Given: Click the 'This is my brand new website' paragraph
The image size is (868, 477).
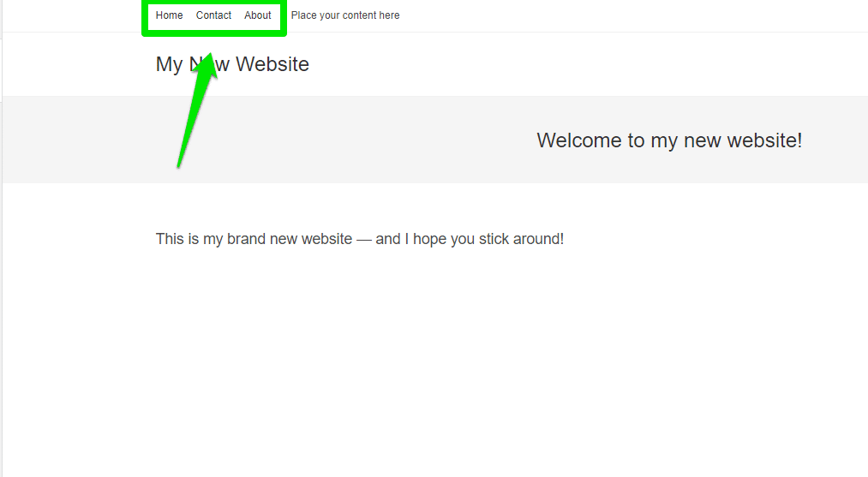Looking at the screenshot, I should 360,239.
